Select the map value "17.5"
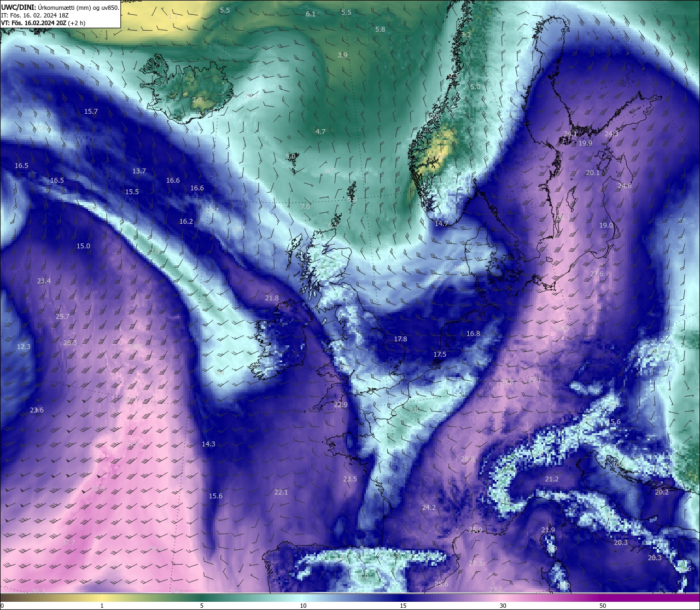This screenshot has width=700, height=610. (440, 355)
